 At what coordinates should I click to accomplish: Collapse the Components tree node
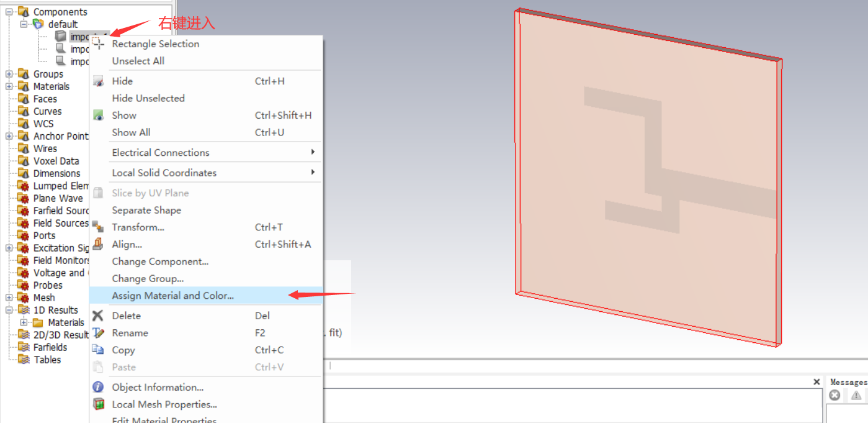(x=9, y=12)
